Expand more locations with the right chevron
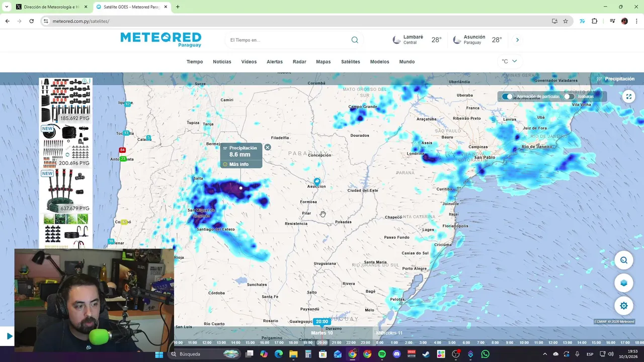644x362 pixels. 517,40
